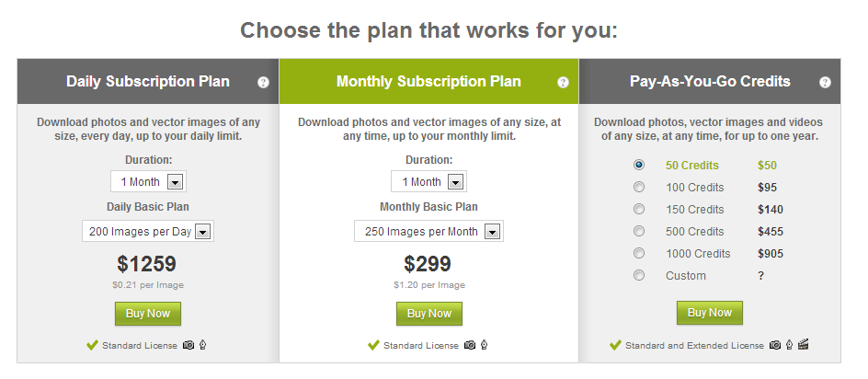The image size is (868, 379).
Task: Select the 100 Credits radio option
Action: [x=639, y=188]
